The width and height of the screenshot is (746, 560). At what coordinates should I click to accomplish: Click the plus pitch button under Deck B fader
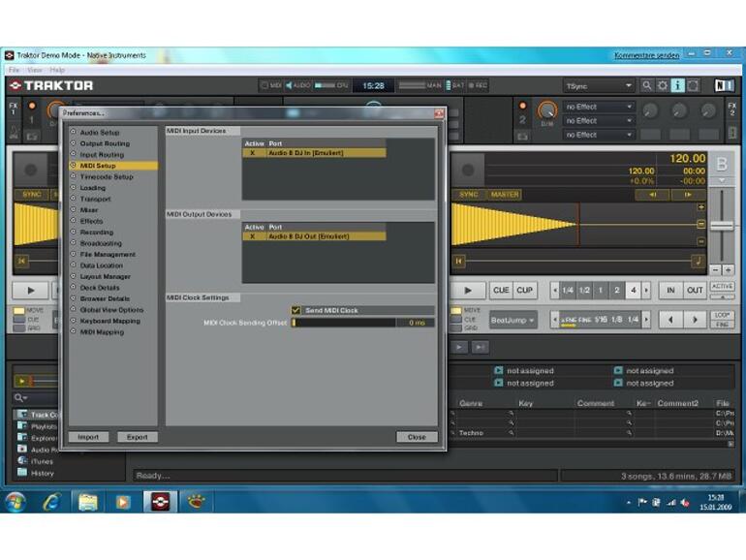(x=728, y=269)
